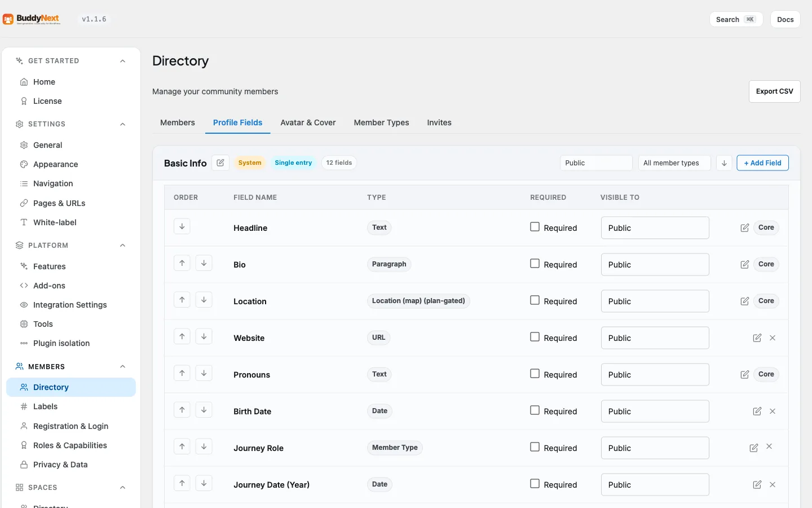The height and width of the screenshot is (508, 812).
Task: Click the System badge
Action: [x=250, y=163]
